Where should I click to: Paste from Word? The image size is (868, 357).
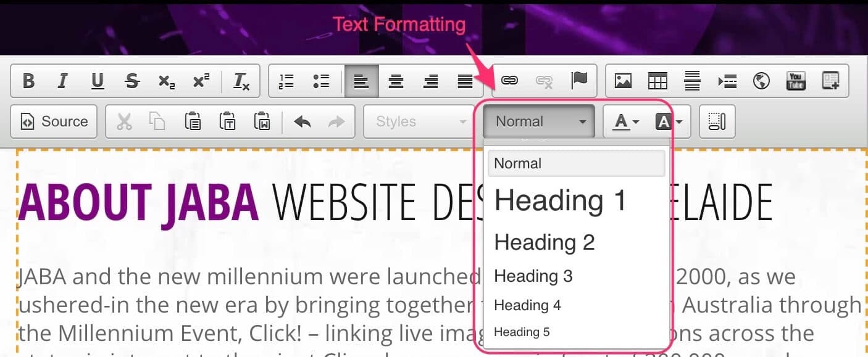pyautogui.click(x=262, y=121)
